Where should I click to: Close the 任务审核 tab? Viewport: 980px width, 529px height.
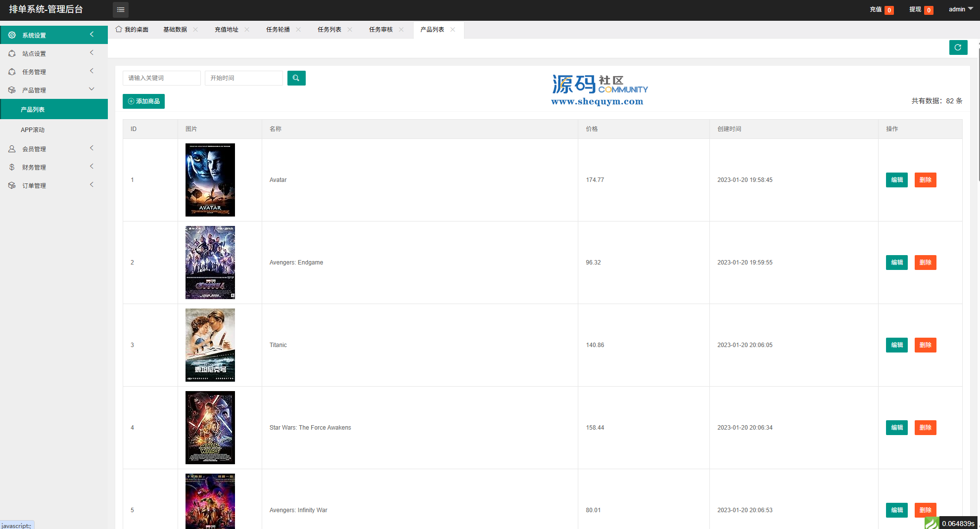pyautogui.click(x=401, y=30)
